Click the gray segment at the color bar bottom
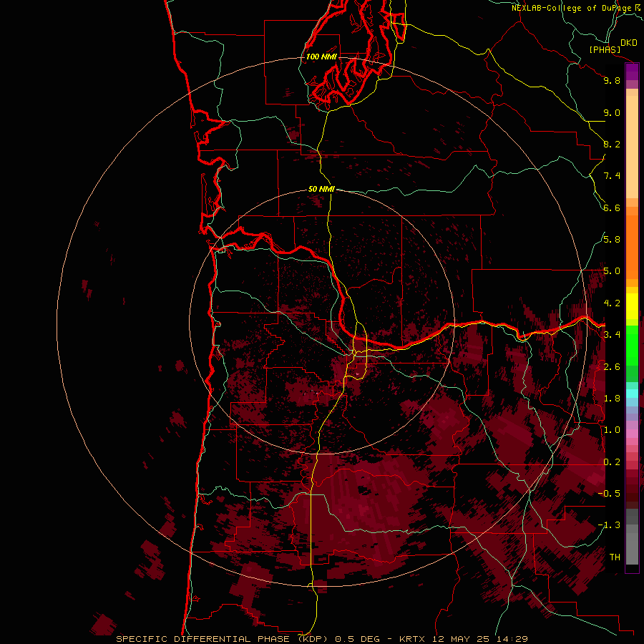 click(x=632, y=545)
